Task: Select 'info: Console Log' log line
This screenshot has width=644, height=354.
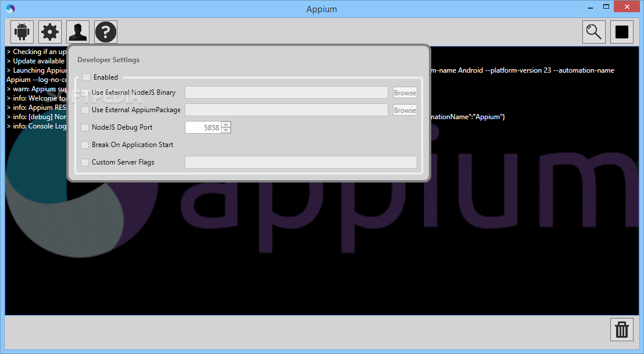Action: pos(36,126)
